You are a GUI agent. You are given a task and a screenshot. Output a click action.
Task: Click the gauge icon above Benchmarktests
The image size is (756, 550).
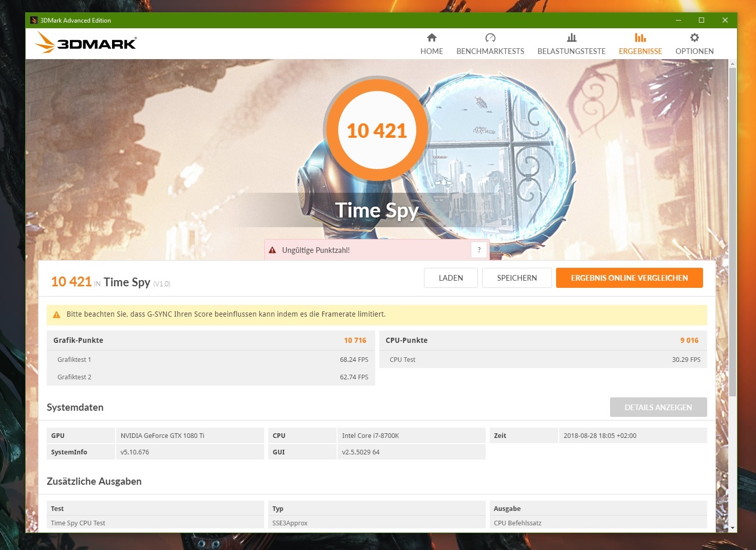[490, 38]
